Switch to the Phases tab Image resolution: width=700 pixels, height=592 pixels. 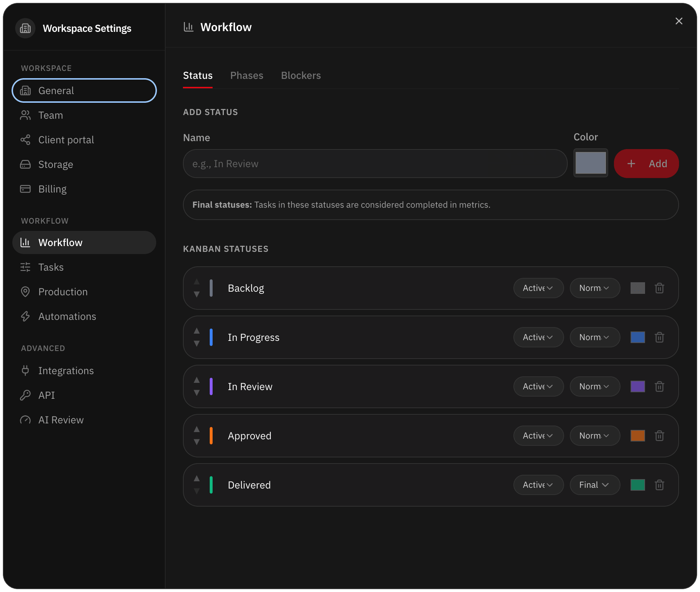247,75
